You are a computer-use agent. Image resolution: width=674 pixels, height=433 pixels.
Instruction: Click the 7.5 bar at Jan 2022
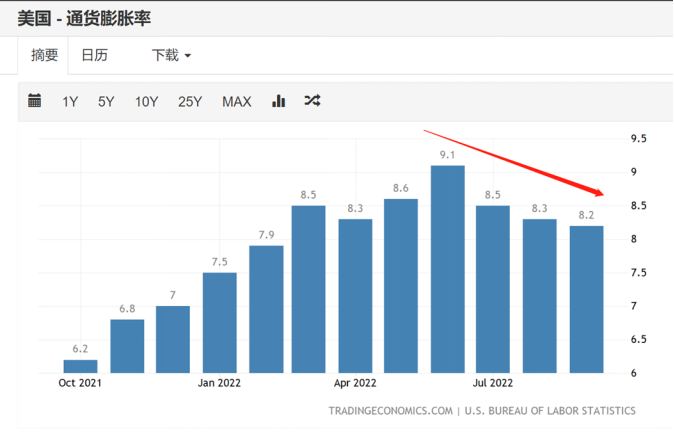220,322
